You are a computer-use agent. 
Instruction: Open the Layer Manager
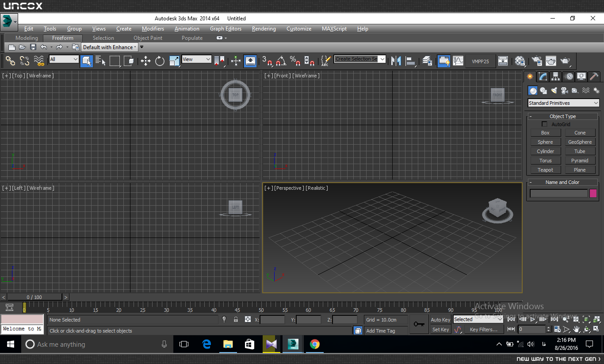point(427,61)
